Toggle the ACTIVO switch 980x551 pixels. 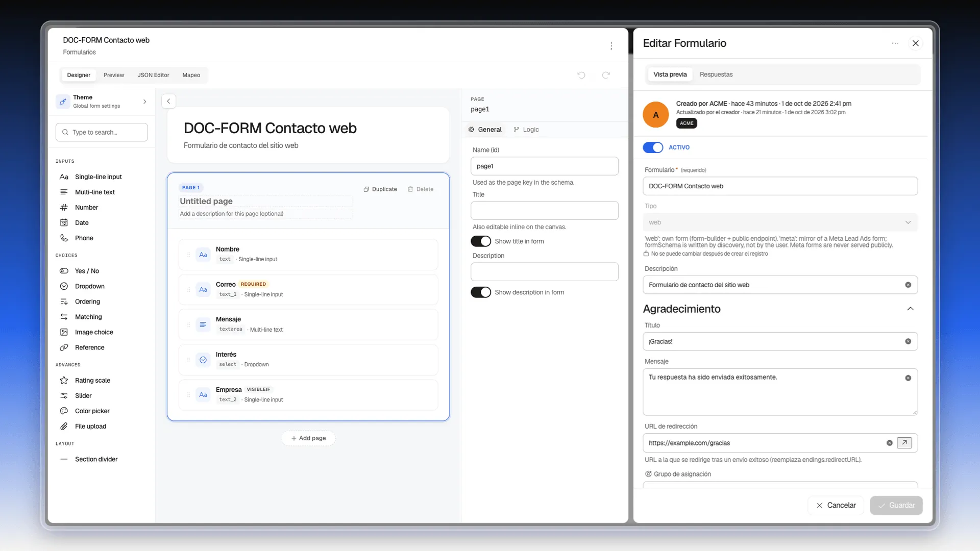(653, 147)
